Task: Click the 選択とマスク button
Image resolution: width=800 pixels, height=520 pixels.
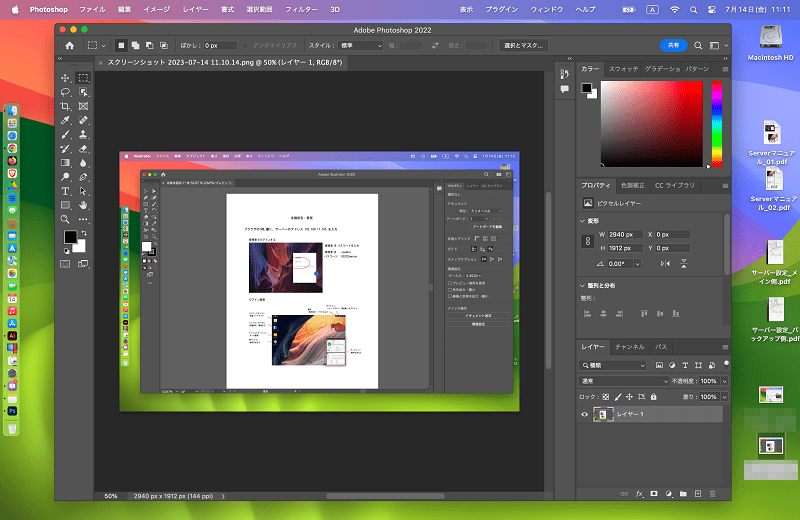Action: 523,45
